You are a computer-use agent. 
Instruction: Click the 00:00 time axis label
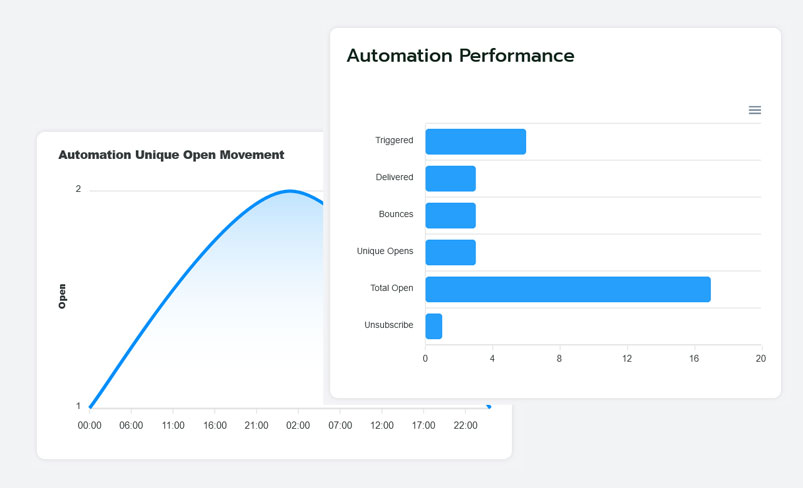pyautogui.click(x=89, y=426)
